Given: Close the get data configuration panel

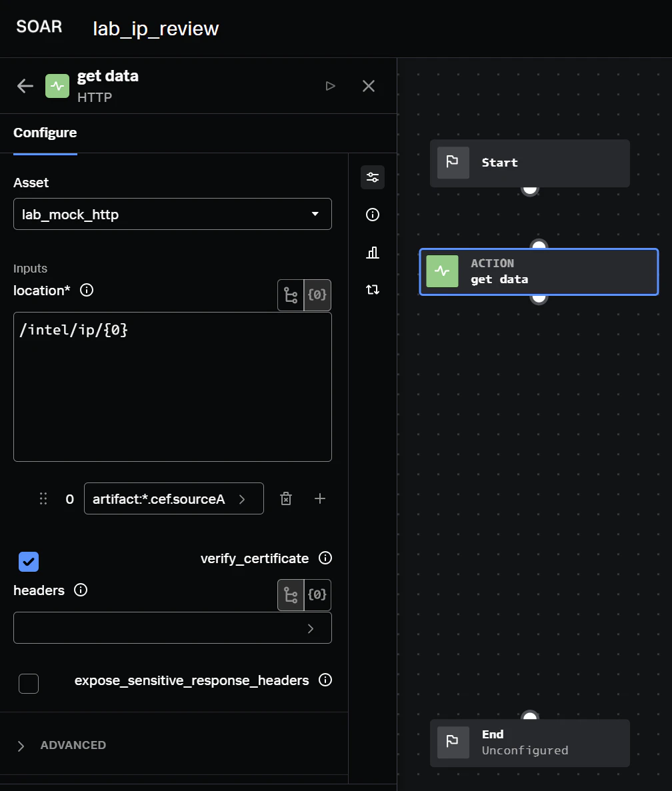Looking at the screenshot, I should 369,86.
